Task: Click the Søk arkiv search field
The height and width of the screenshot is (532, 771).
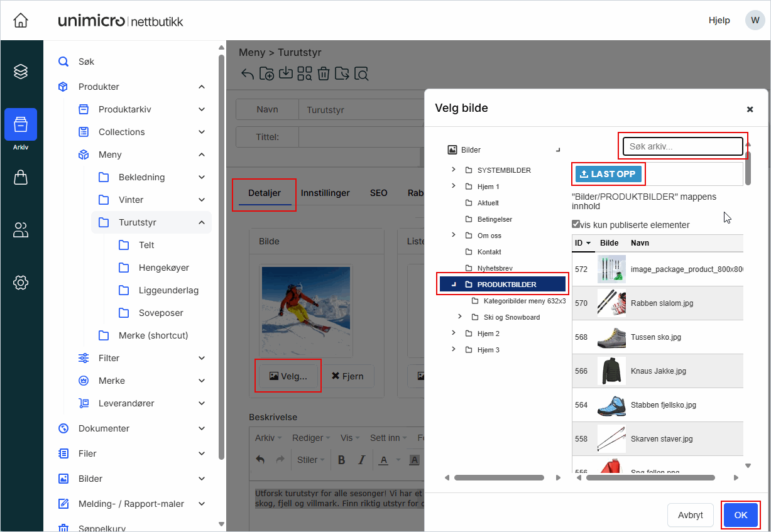Action: click(682, 146)
